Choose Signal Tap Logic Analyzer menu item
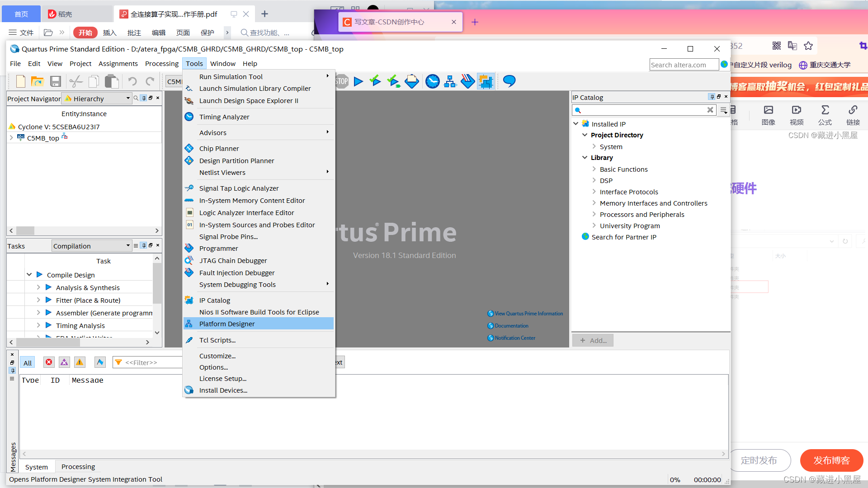The width and height of the screenshot is (868, 488). (x=259, y=188)
